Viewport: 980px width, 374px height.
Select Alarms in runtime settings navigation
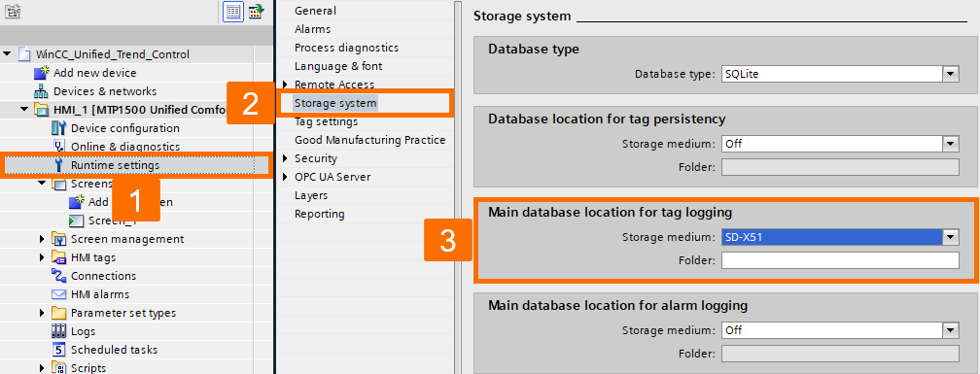[x=312, y=29]
